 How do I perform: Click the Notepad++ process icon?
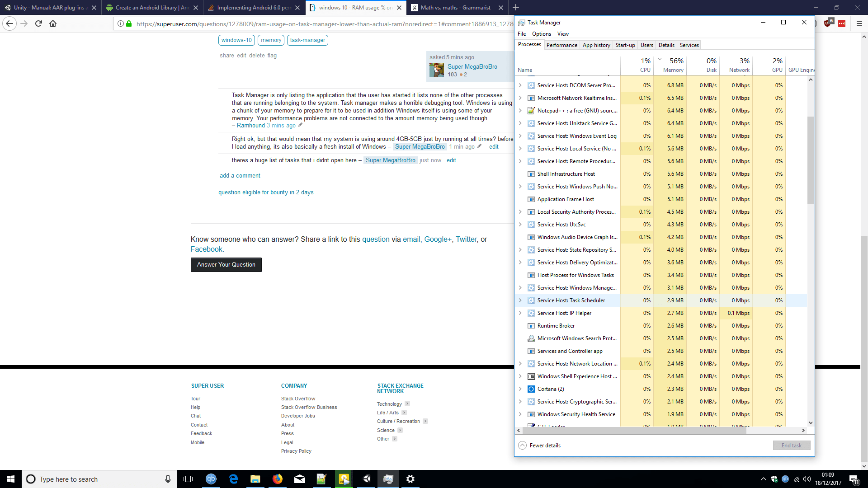[x=531, y=111]
